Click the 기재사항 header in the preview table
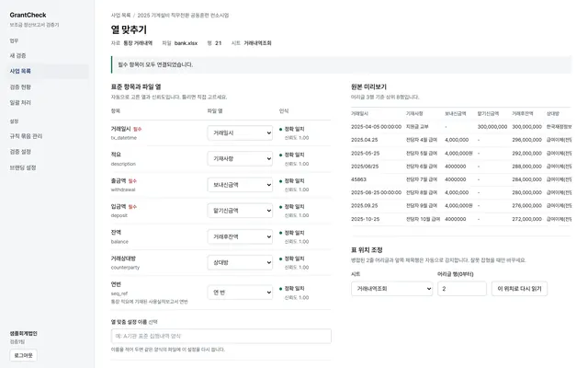Image resolution: width=588 pixels, height=368 pixels. pyautogui.click(x=414, y=113)
